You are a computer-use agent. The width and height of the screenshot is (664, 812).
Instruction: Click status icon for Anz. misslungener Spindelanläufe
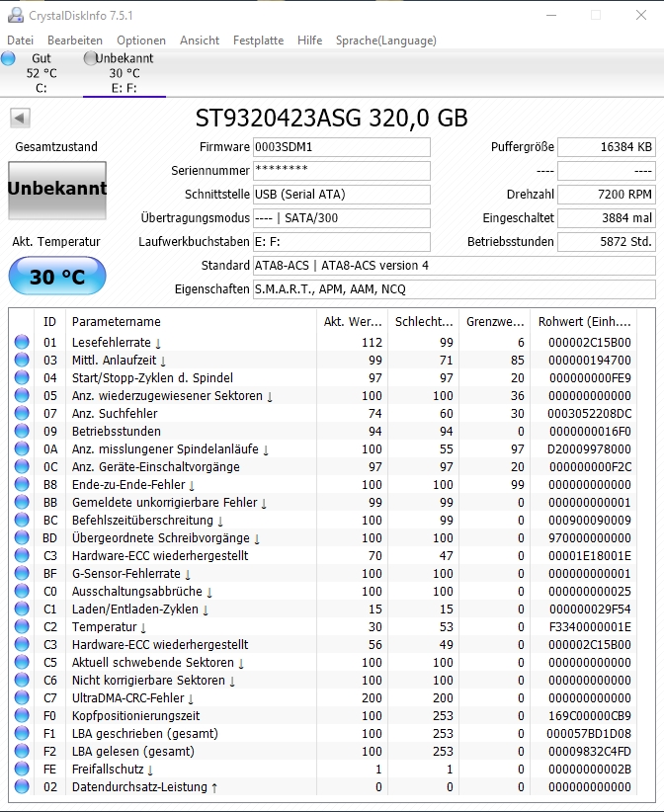[x=22, y=448]
